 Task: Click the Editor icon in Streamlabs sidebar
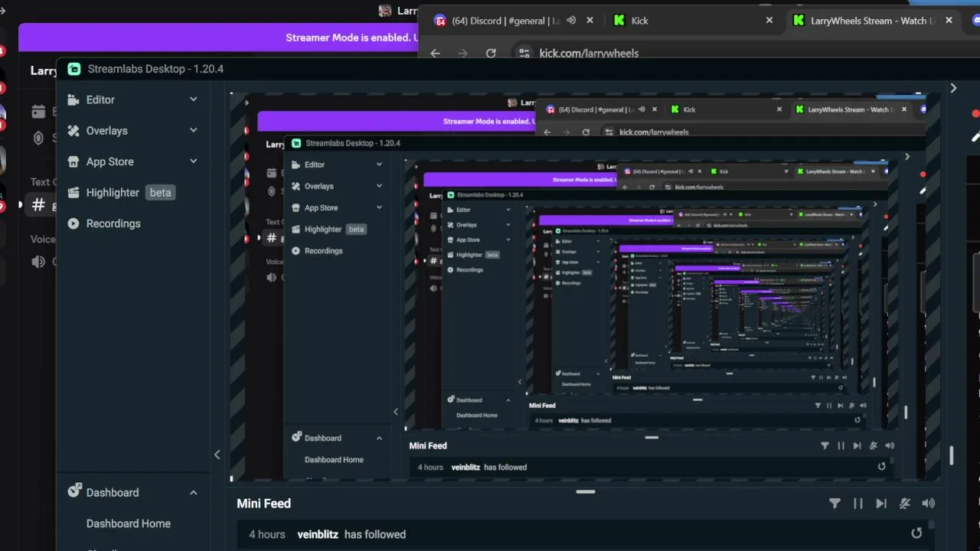click(x=73, y=99)
